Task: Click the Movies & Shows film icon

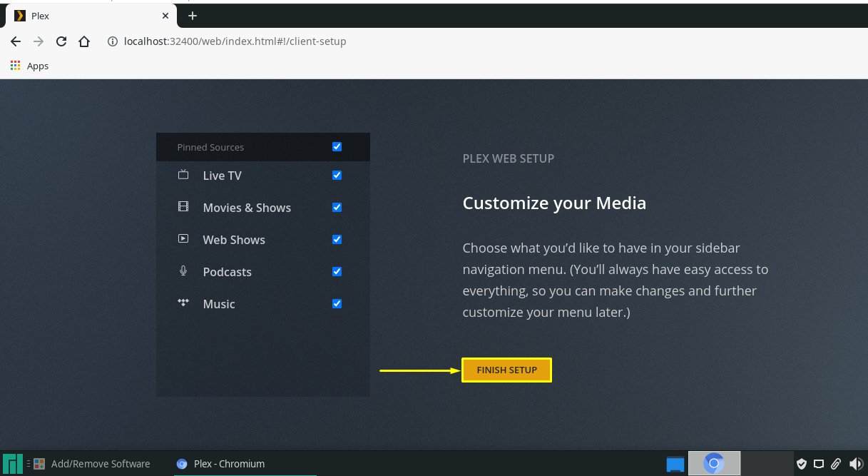Action: tap(183, 207)
